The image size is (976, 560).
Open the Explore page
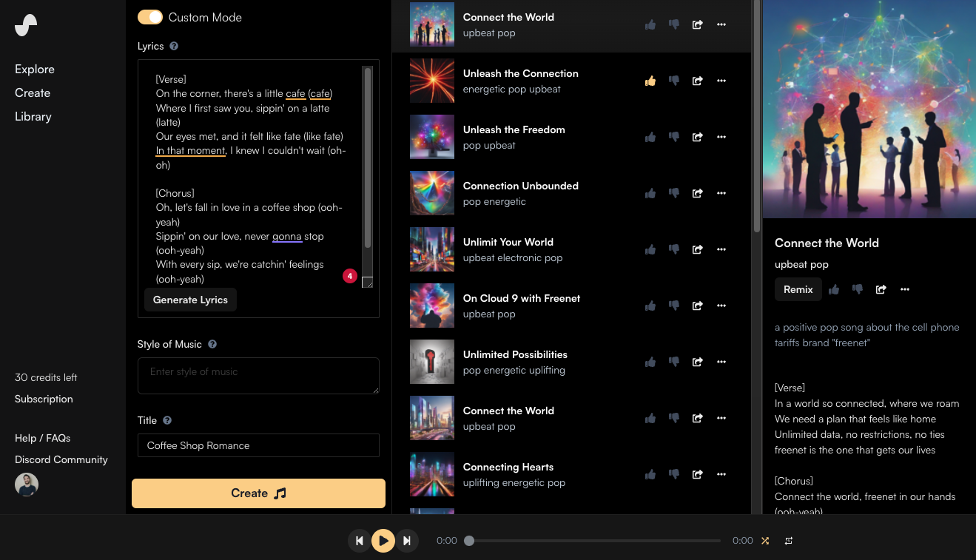[x=35, y=69]
